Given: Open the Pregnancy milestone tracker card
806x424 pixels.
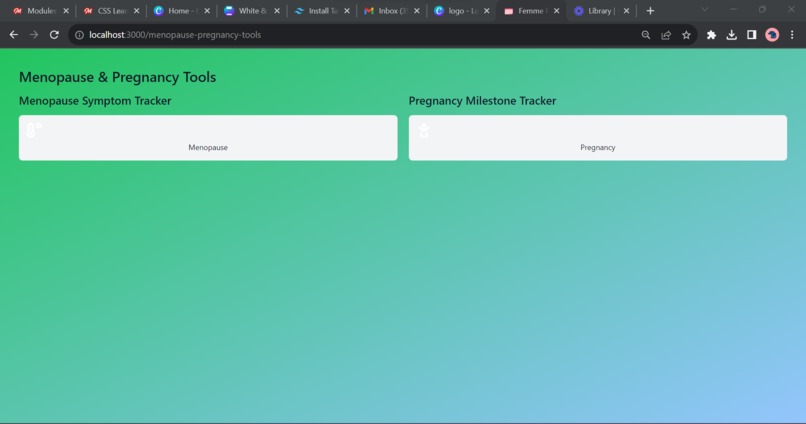Looking at the screenshot, I should [x=598, y=138].
